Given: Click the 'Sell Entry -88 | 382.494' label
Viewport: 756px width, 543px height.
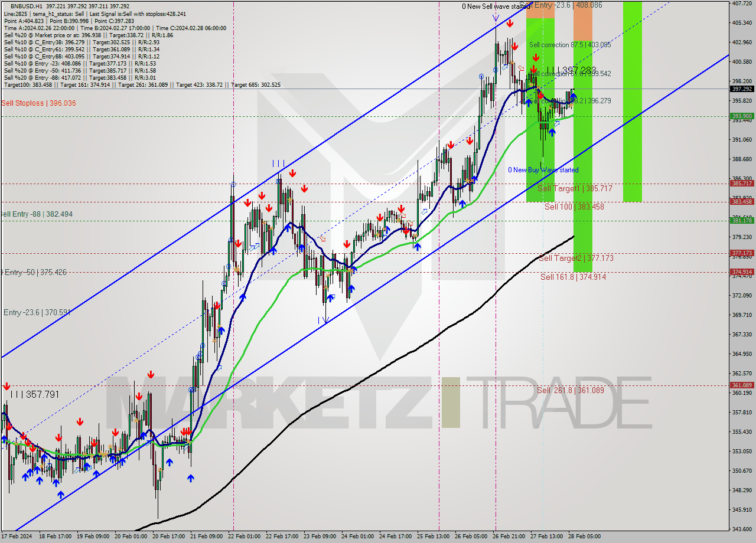Looking at the screenshot, I should [36, 214].
